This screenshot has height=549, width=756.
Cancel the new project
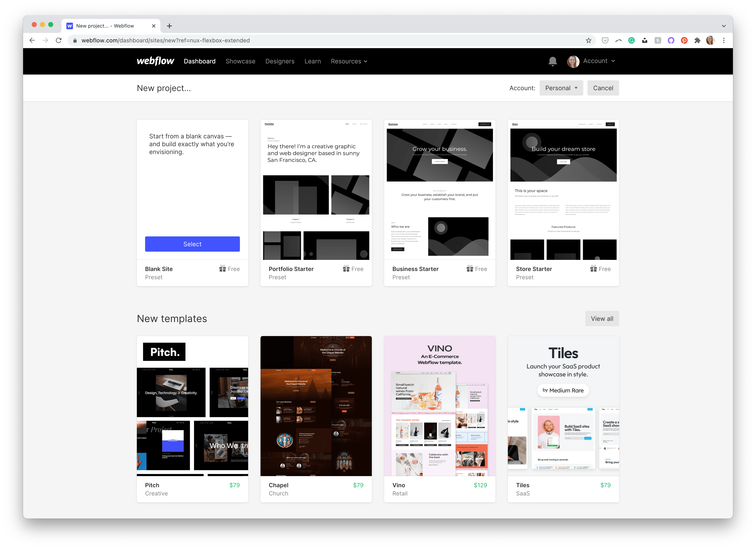603,88
